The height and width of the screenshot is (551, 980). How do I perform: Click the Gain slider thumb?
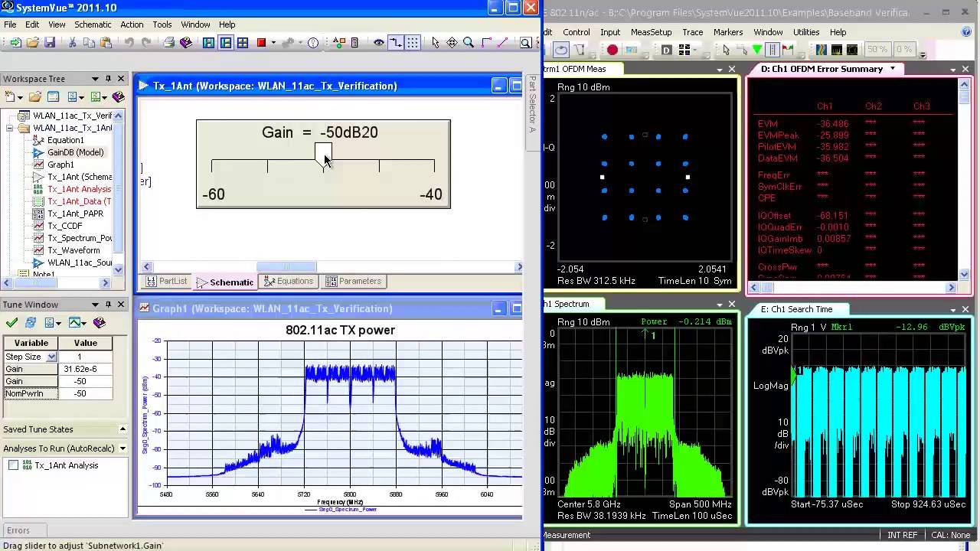click(323, 153)
